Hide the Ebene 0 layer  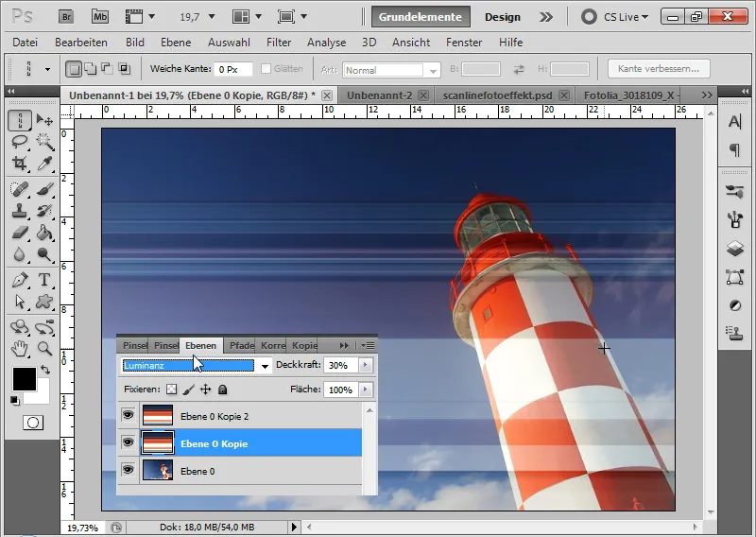point(128,470)
